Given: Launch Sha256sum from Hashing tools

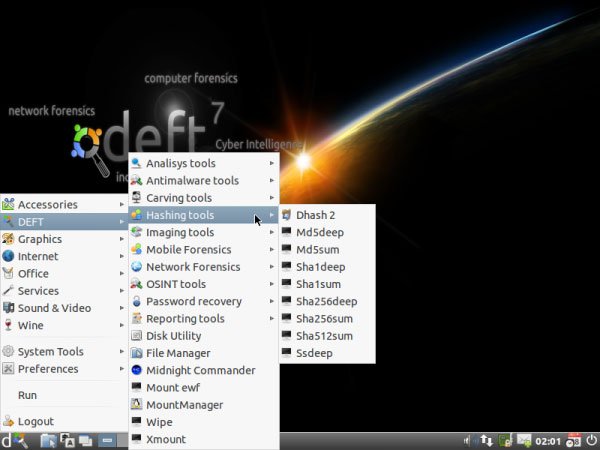Looking at the screenshot, I should [x=328, y=318].
